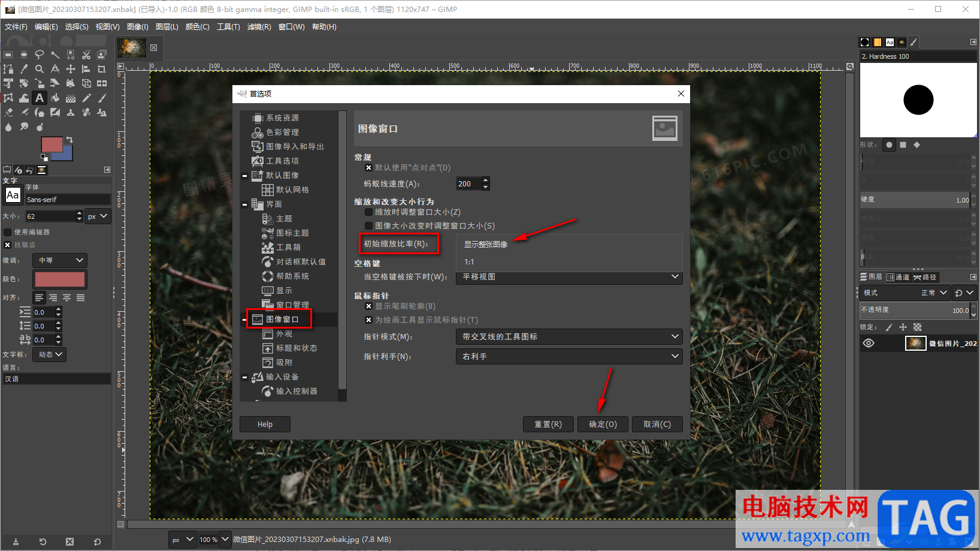Open the font size px unit dropdown

[98, 216]
